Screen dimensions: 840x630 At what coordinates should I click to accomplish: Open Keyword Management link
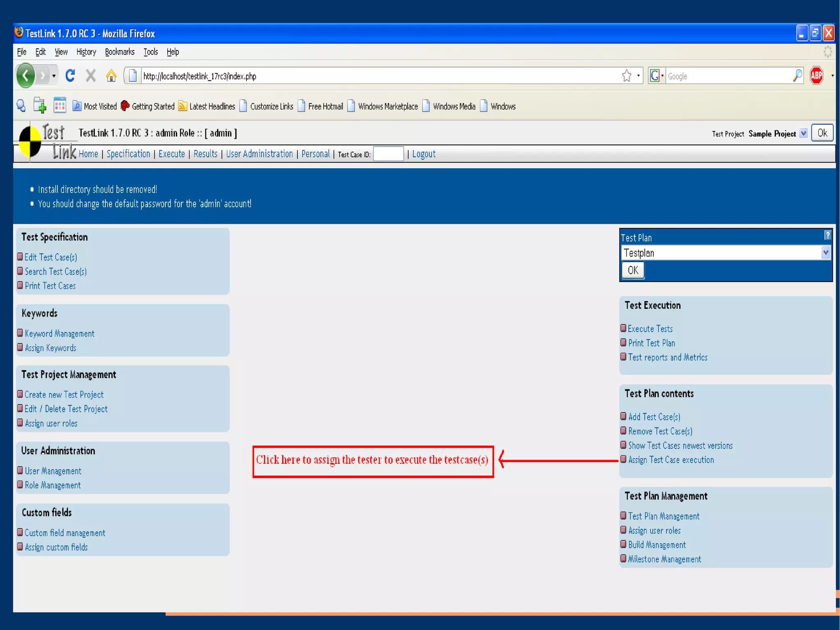[59, 334]
